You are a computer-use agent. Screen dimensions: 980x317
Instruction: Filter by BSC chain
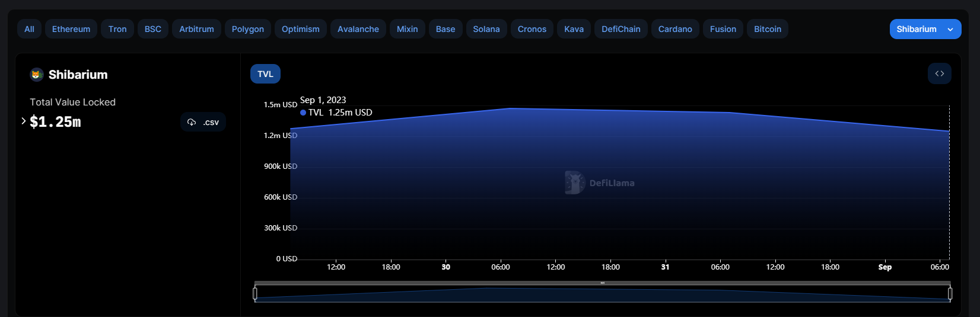coord(153,29)
